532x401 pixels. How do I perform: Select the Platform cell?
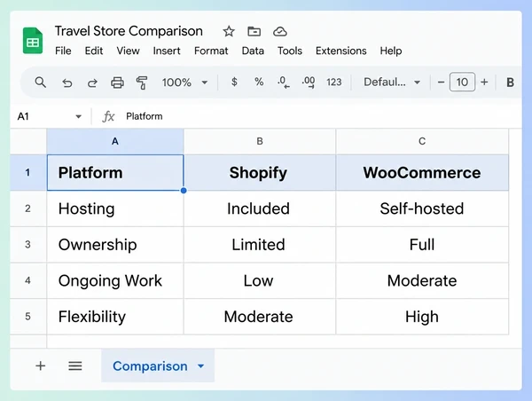coord(115,172)
